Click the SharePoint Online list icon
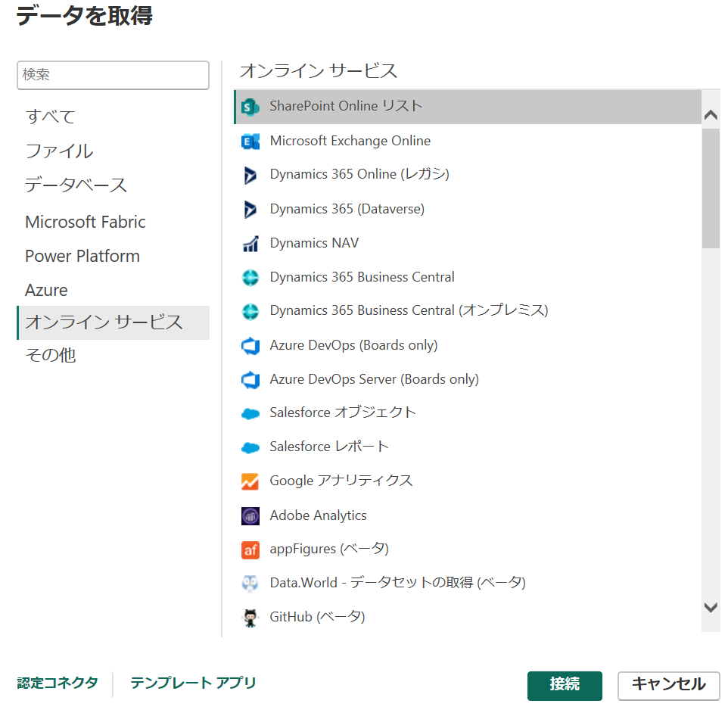 tap(250, 107)
